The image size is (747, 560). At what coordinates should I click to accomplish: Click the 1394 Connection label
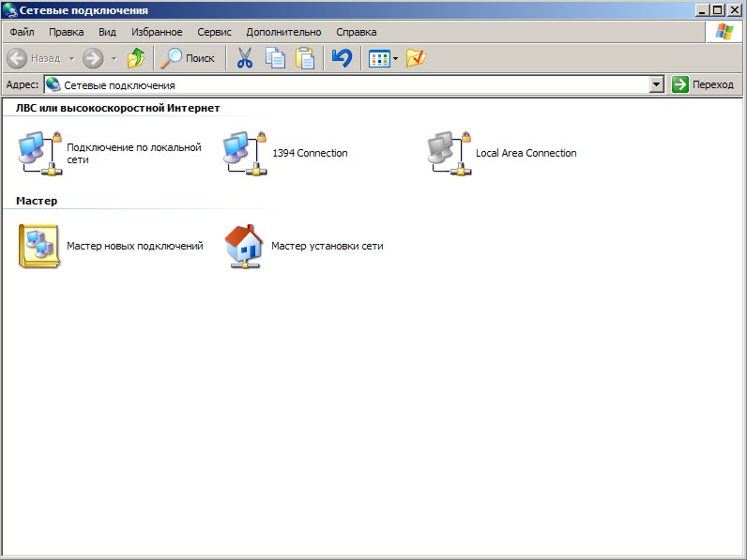[x=310, y=153]
